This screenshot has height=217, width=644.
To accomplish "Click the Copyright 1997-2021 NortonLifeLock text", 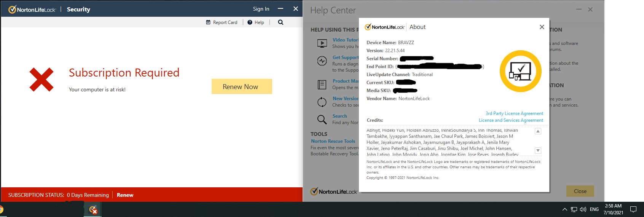I will [403, 178].
